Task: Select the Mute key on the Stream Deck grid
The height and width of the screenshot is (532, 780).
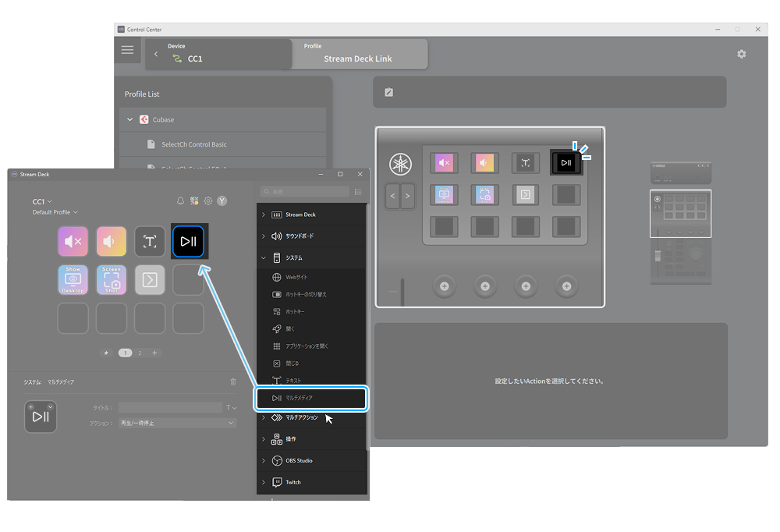Action: click(73, 241)
